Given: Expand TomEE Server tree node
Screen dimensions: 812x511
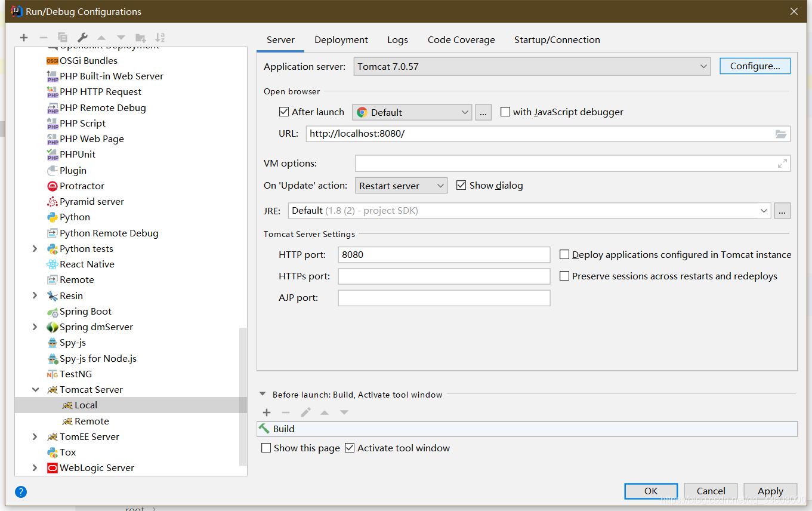Looking at the screenshot, I should 35,436.
